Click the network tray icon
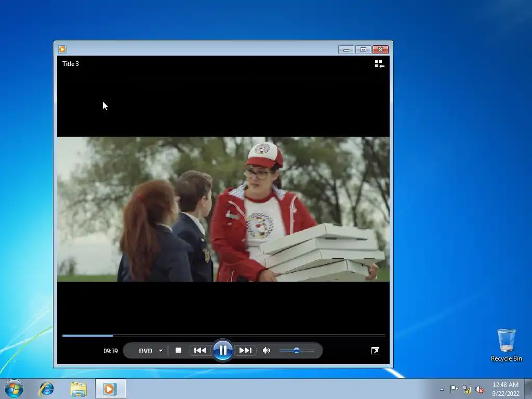Screen dimensions: 532x399 pyautogui.click(x=467, y=390)
